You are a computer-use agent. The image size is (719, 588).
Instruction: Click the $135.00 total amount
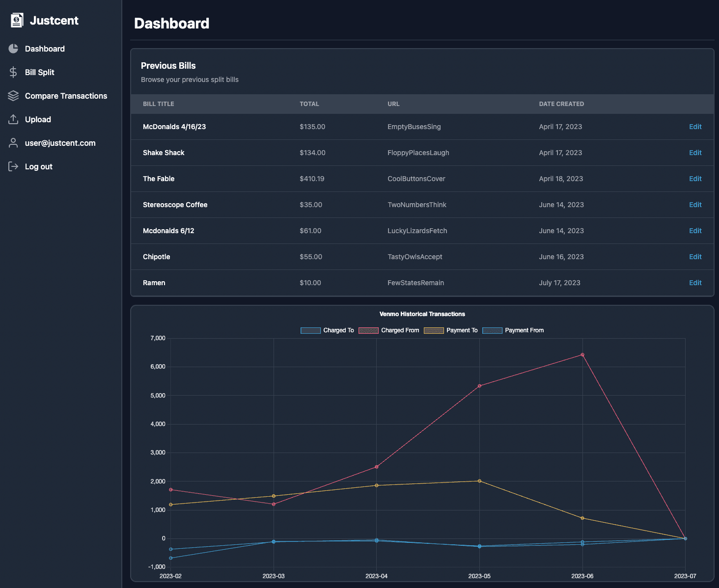click(312, 127)
